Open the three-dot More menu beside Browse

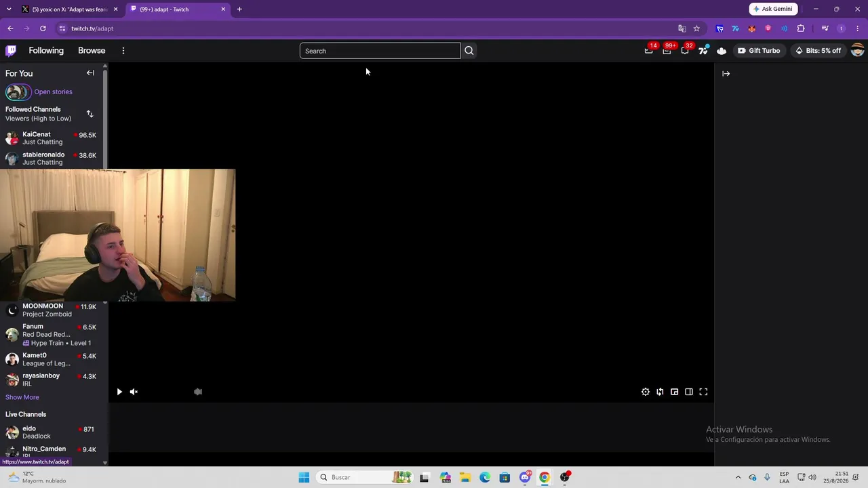pos(123,51)
